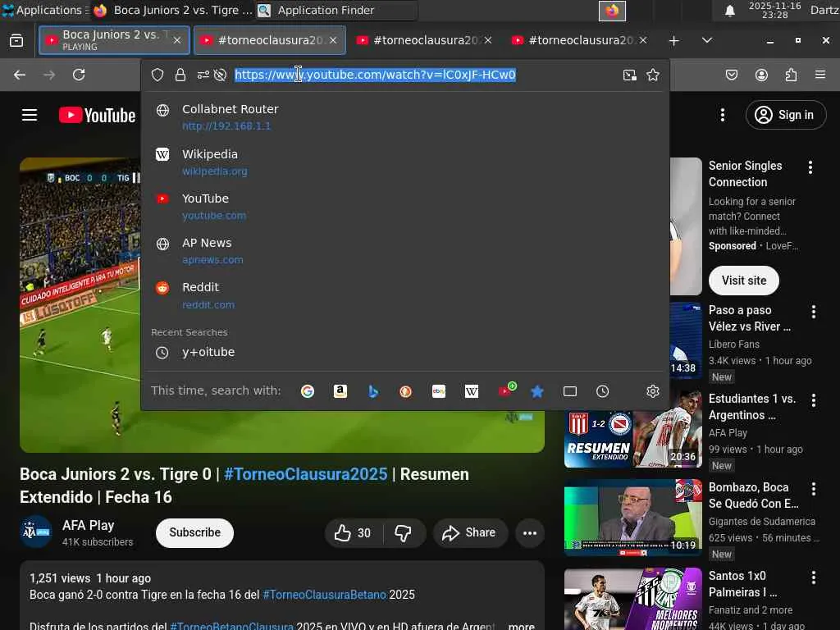
Task: Open the Pocket save icon
Action: (732, 75)
